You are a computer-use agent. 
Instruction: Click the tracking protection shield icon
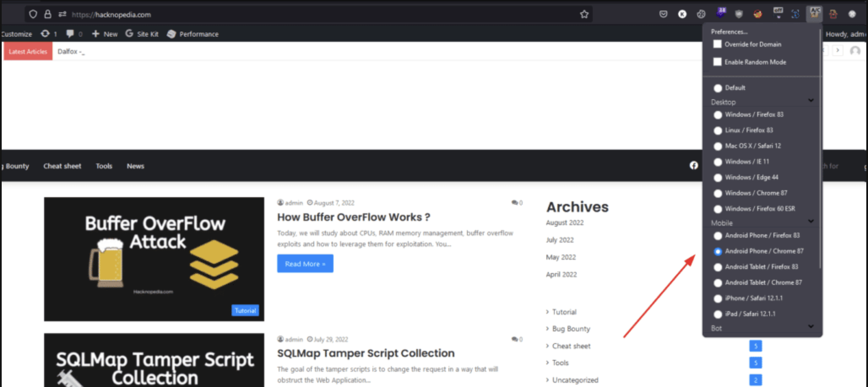33,14
